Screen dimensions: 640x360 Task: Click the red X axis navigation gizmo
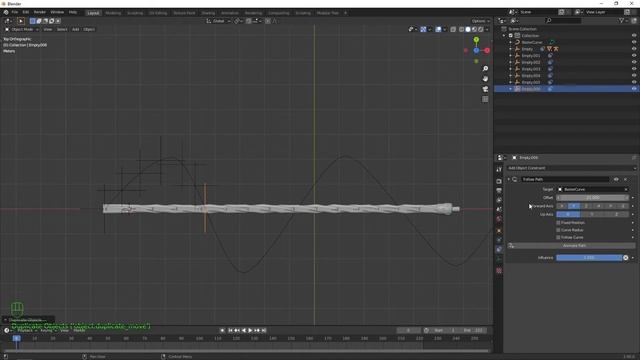pos(487,51)
